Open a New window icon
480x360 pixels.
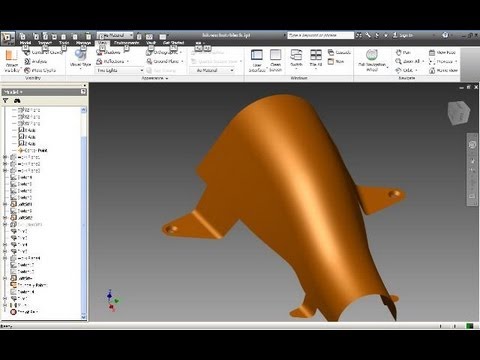(331, 61)
